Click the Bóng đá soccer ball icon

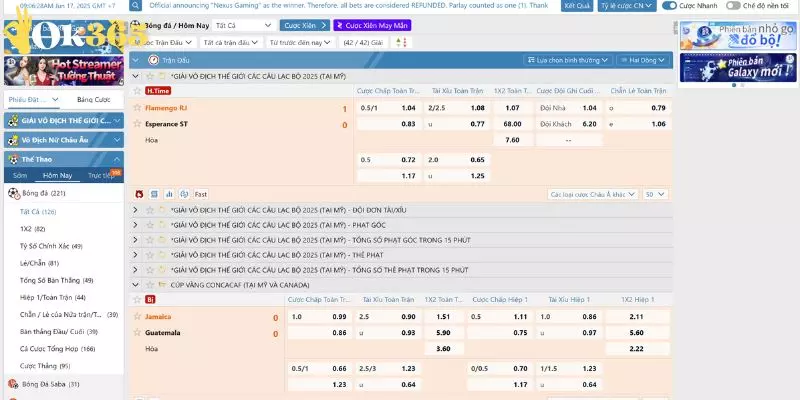12,192
